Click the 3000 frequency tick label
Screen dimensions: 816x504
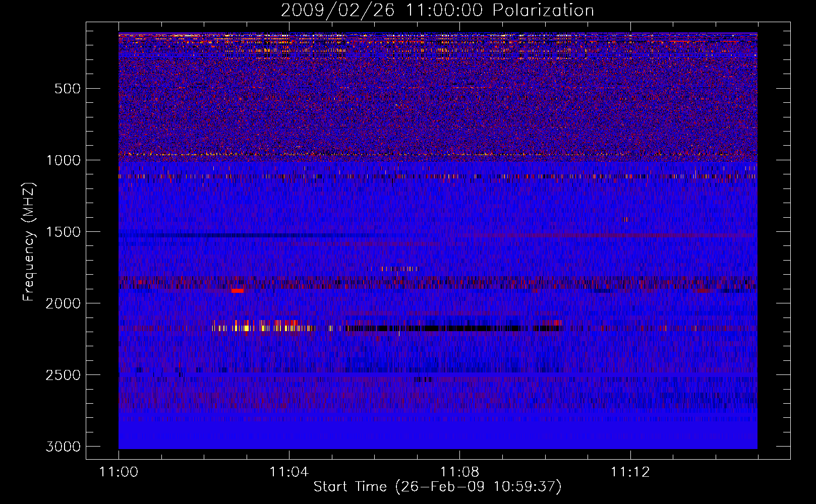tap(63, 447)
